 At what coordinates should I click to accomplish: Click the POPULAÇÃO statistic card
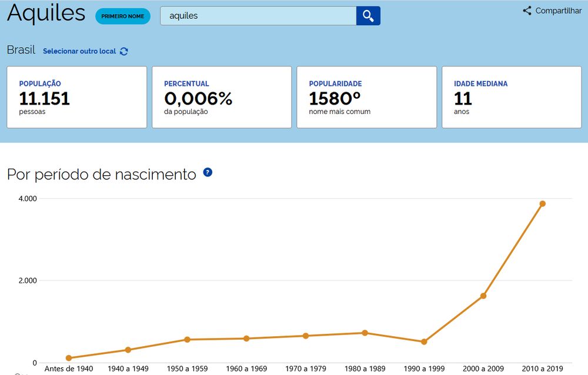click(76, 97)
